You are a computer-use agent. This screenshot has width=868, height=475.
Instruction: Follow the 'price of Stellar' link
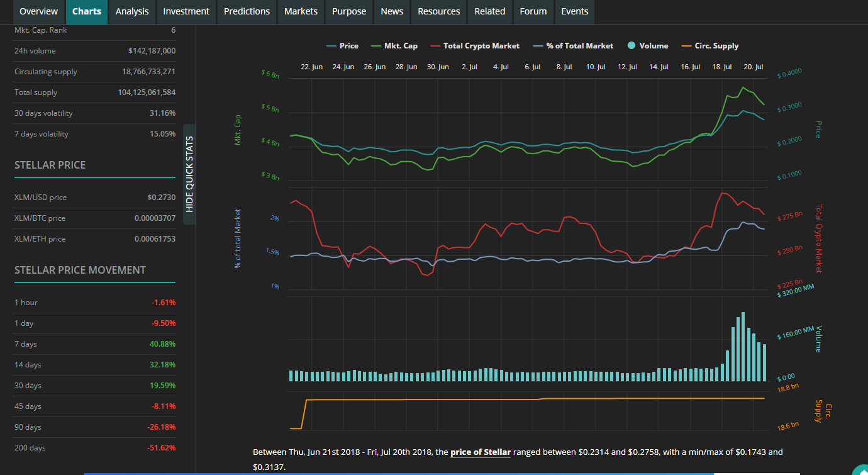click(x=481, y=452)
